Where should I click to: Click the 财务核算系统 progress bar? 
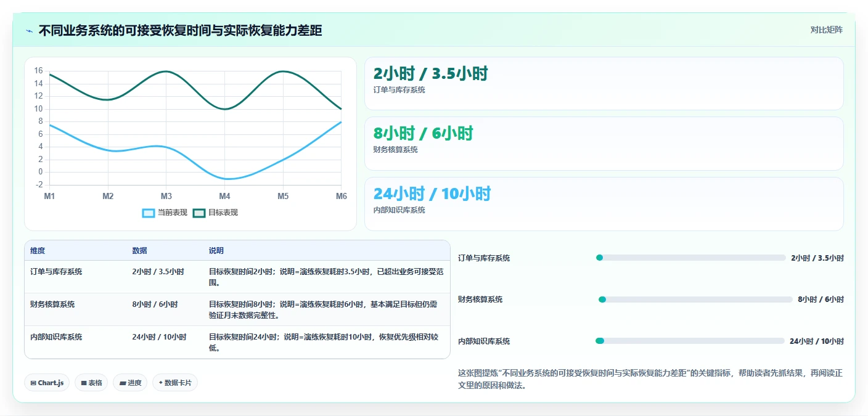(x=695, y=300)
